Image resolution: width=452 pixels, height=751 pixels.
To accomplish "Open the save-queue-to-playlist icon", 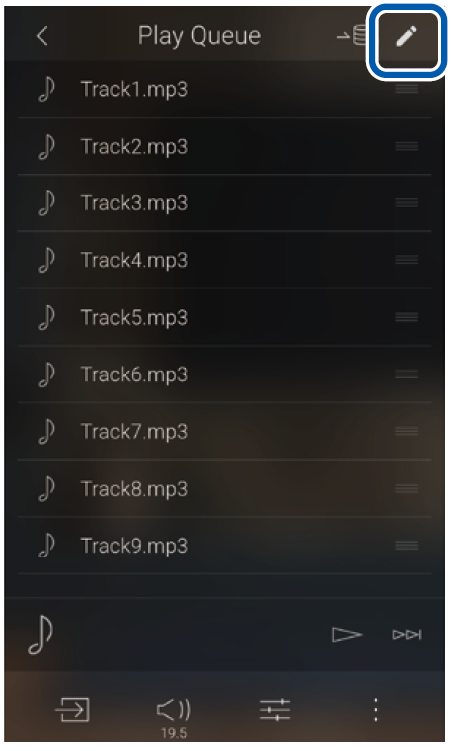I will tap(352, 36).
